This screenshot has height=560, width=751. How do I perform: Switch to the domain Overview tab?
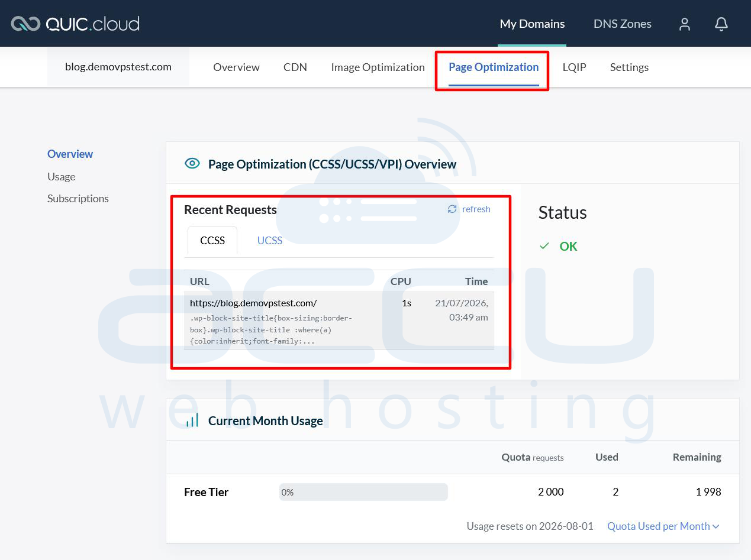click(236, 67)
